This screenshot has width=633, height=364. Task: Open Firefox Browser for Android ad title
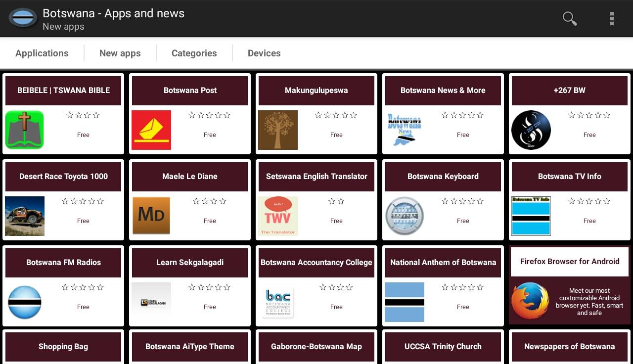pos(570,262)
